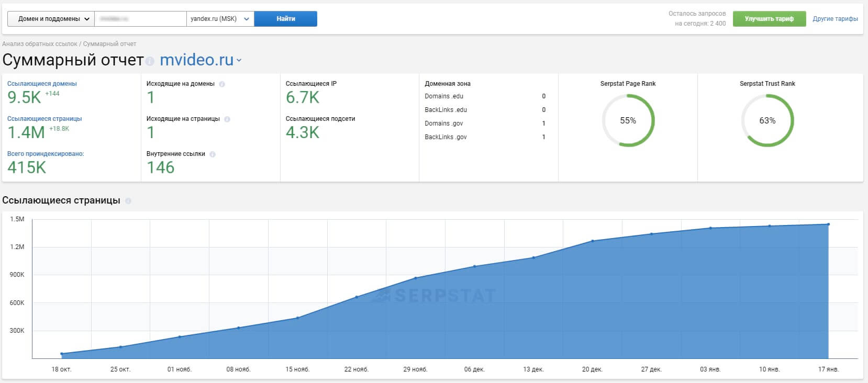Click the chart data point for 17 янв.
The width and height of the screenshot is (868, 383).
coord(828,224)
